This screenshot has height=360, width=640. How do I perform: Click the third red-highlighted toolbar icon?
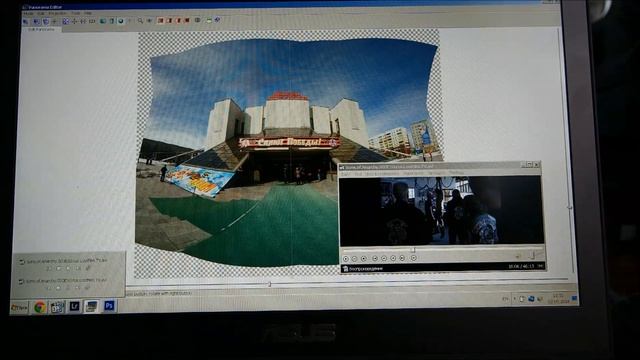(178, 20)
